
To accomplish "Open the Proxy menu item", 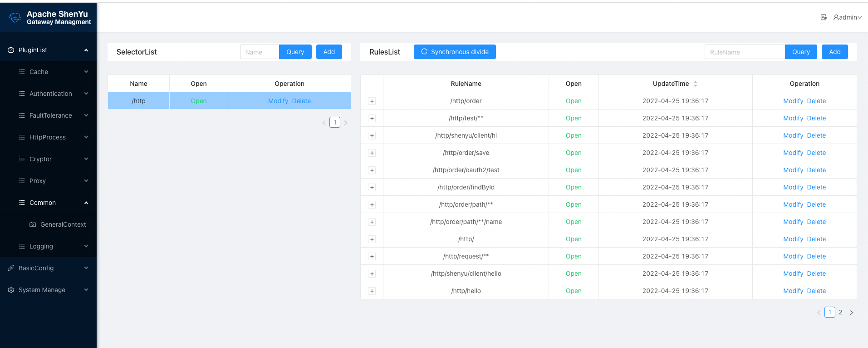I will (x=38, y=181).
